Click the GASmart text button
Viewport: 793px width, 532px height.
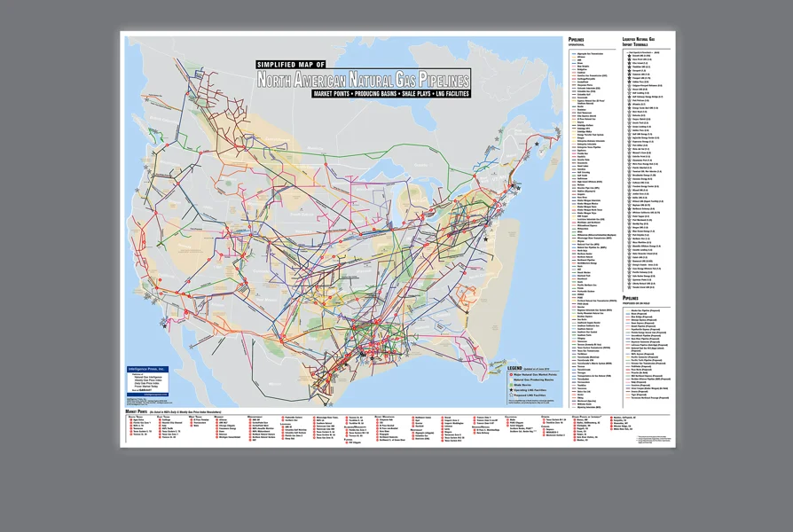[145, 389]
